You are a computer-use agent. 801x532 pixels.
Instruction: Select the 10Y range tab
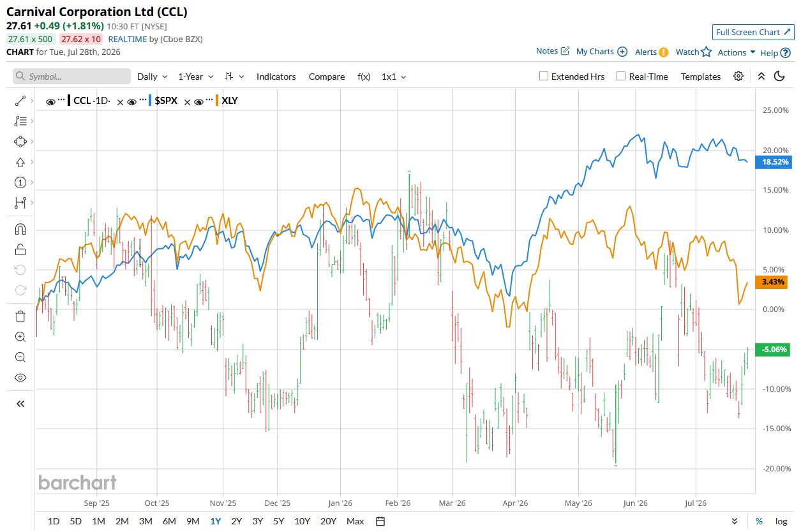pyautogui.click(x=302, y=521)
